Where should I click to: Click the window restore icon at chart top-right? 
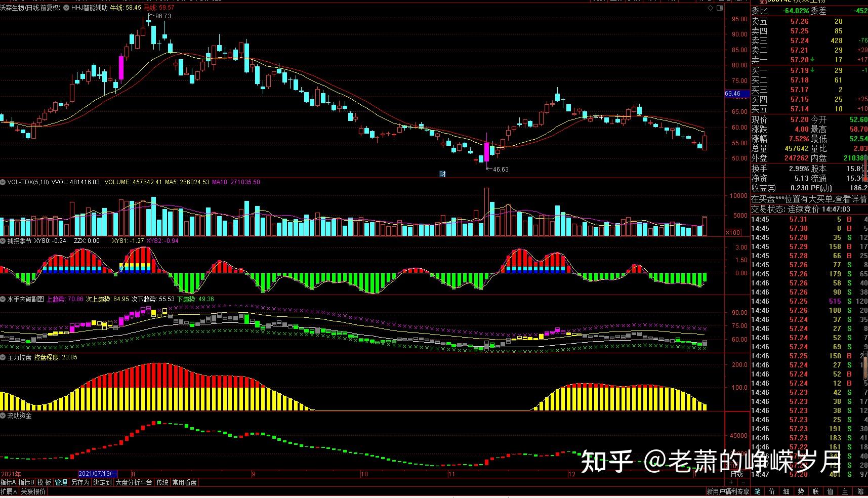[720, 8]
